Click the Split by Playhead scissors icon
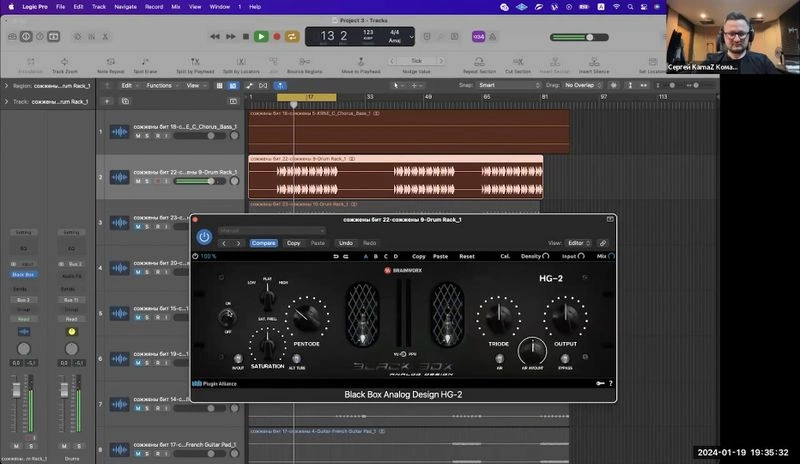Image resolution: width=800 pixels, height=464 pixels. click(195, 61)
